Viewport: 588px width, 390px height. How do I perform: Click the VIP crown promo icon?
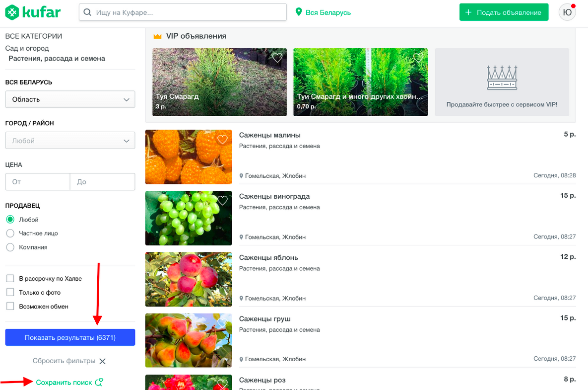coord(502,78)
